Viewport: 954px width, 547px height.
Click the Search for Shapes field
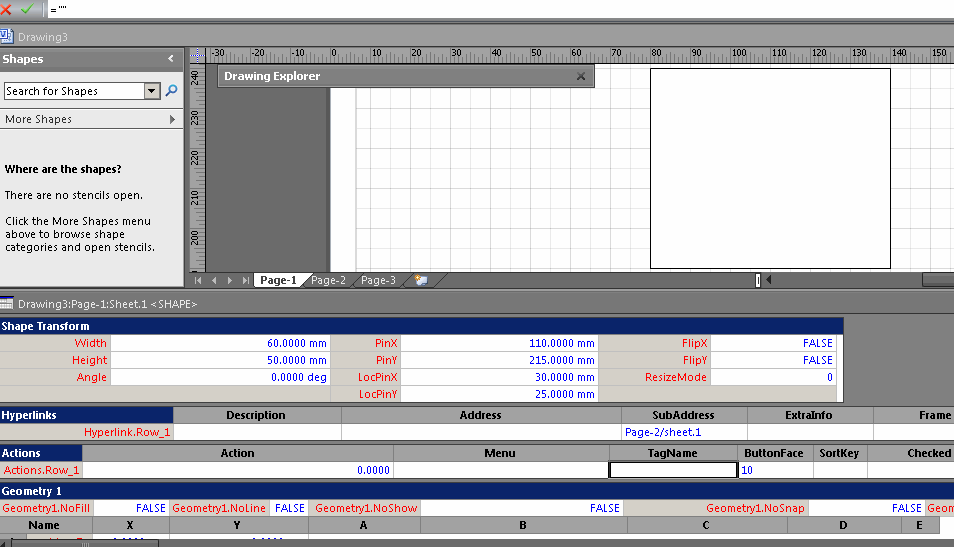[x=74, y=91]
